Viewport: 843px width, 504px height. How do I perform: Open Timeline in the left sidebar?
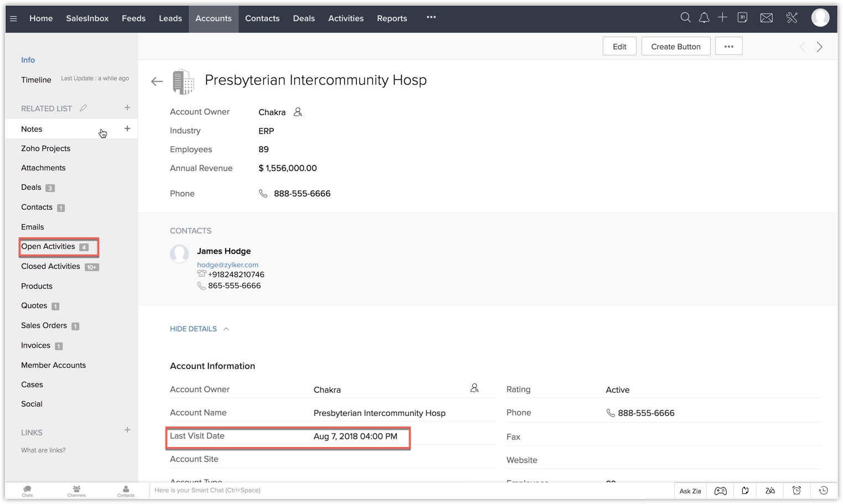36,80
